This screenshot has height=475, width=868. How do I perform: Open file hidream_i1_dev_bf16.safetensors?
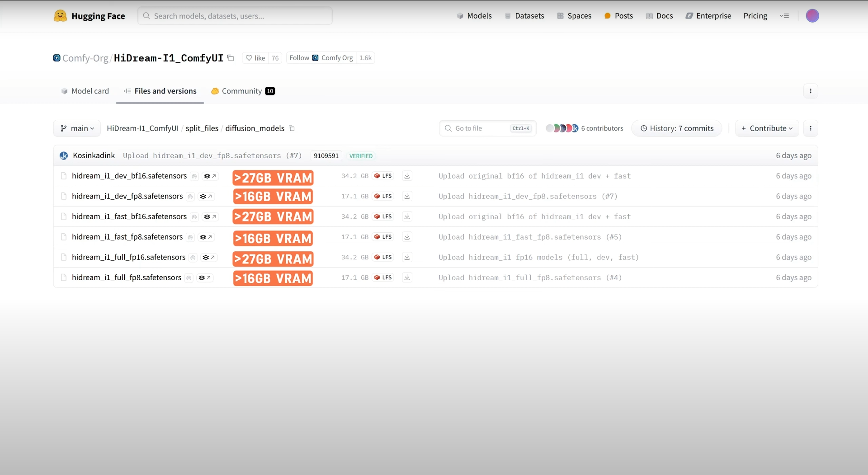[129, 176]
